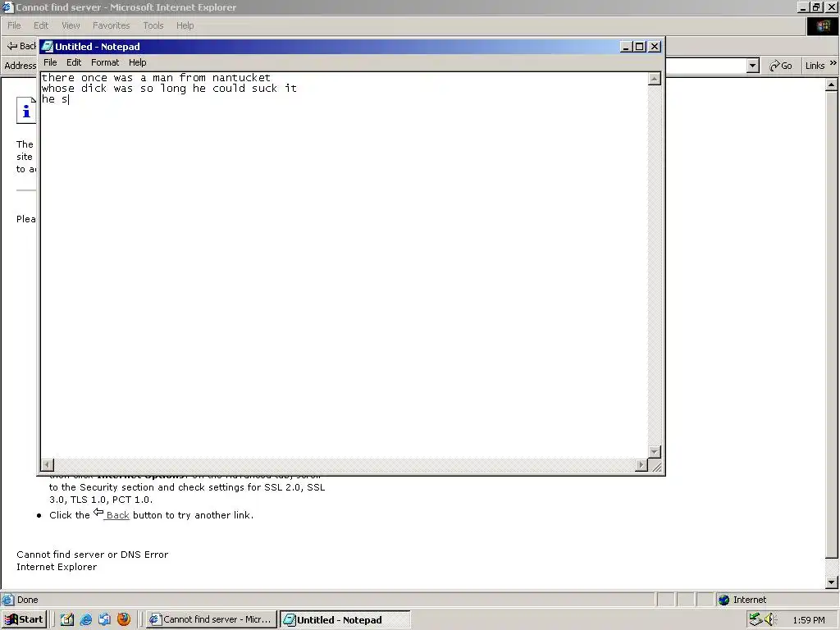Switch to Cannot find server taskbar button
The height and width of the screenshot is (630, 840).
(212, 619)
